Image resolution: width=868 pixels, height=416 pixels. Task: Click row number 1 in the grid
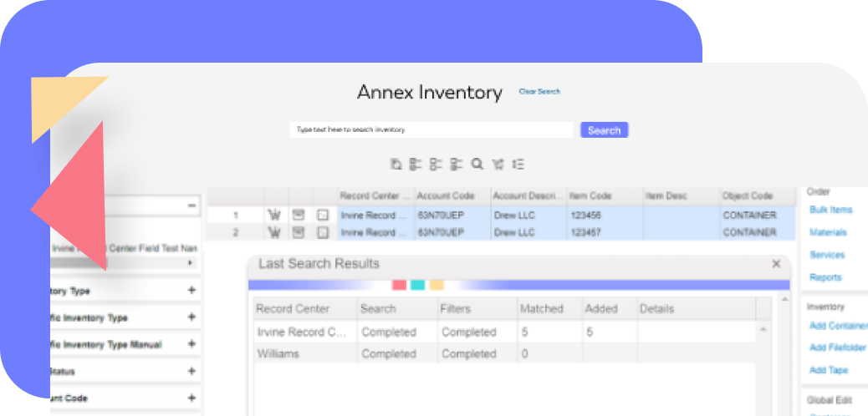235,216
